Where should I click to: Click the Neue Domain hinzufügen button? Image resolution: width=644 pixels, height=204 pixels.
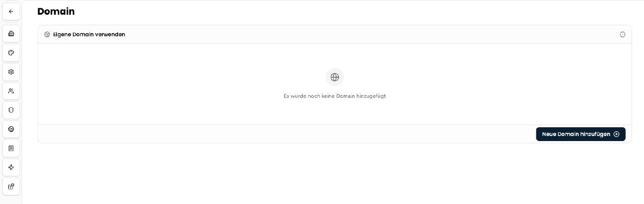pos(581,134)
